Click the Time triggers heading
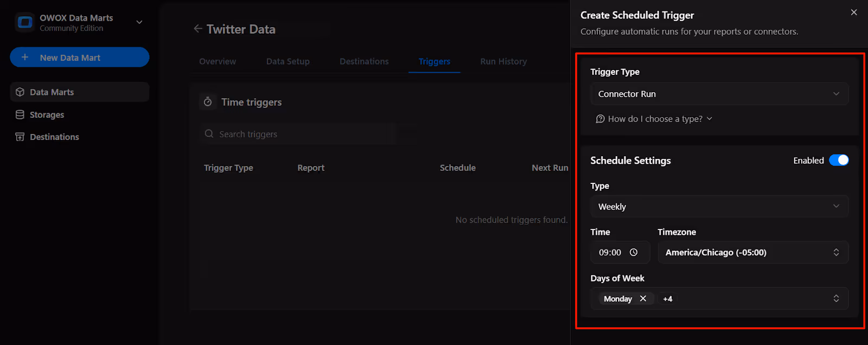This screenshot has height=345, width=868. [252, 102]
